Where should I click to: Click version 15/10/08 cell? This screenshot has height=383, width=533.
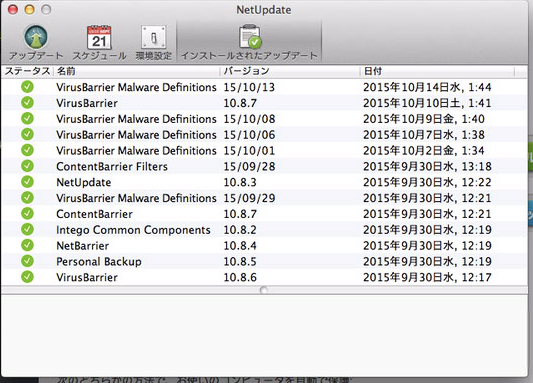point(249,119)
